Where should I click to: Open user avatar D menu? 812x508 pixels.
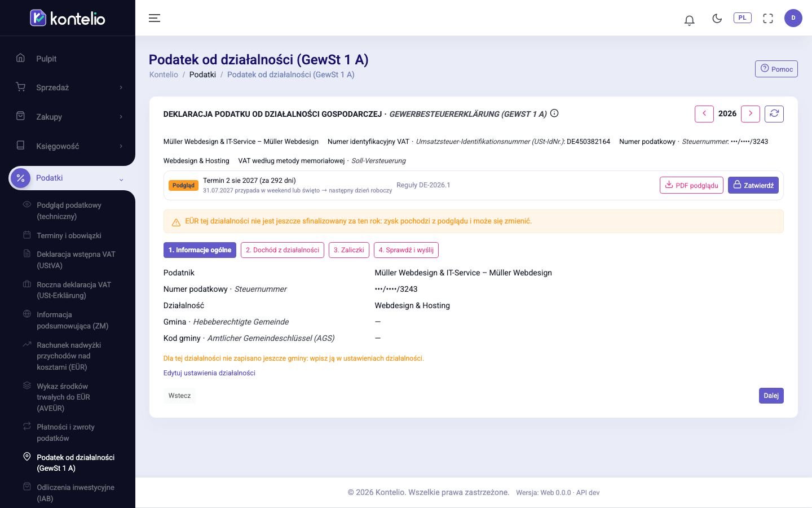(793, 18)
